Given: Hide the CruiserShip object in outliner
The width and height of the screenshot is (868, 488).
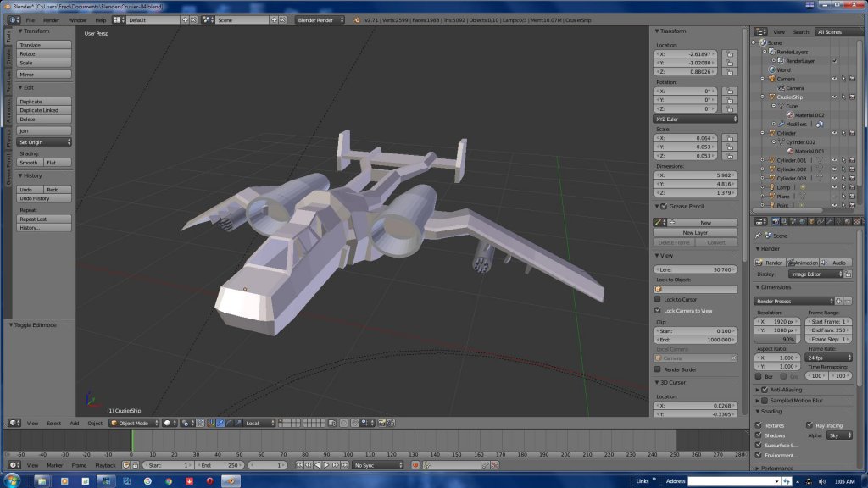Looking at the screenshot, I should (x=834, y=97).
